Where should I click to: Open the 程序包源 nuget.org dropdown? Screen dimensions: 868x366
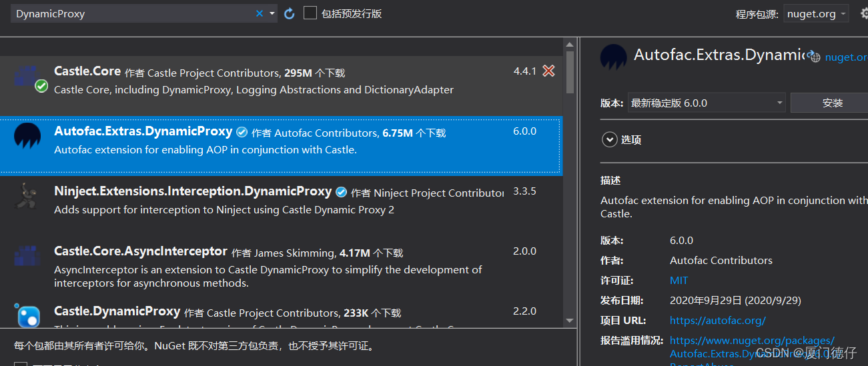[816, 13]
